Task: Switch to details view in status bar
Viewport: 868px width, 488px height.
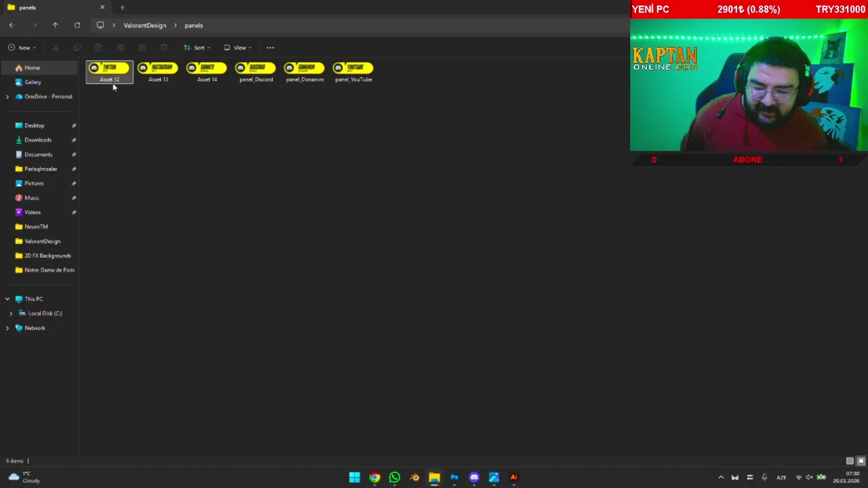Action: coord(850,461)
